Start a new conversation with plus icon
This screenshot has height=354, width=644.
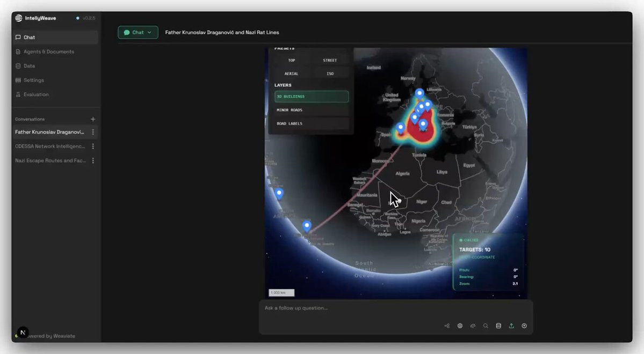(x=93, y=119)
